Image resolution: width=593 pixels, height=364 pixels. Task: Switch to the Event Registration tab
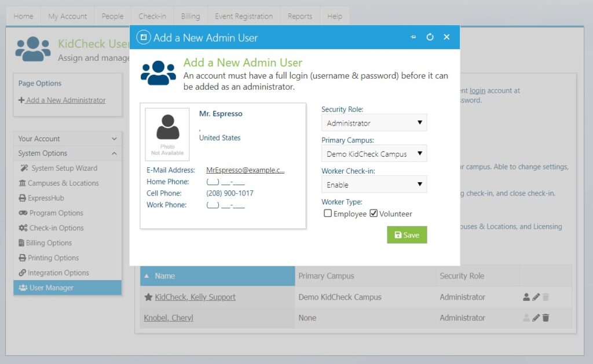point(244,16)
